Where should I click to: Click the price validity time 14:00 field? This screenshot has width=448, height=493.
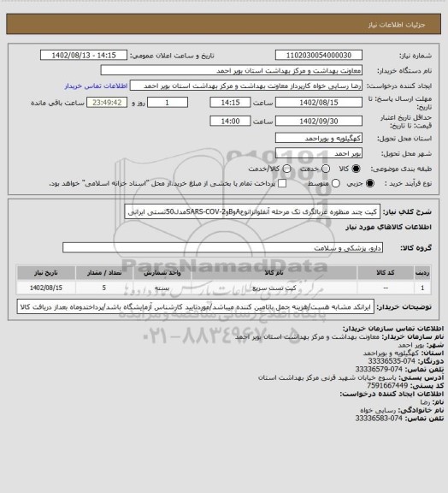click(x=230, y=121)
